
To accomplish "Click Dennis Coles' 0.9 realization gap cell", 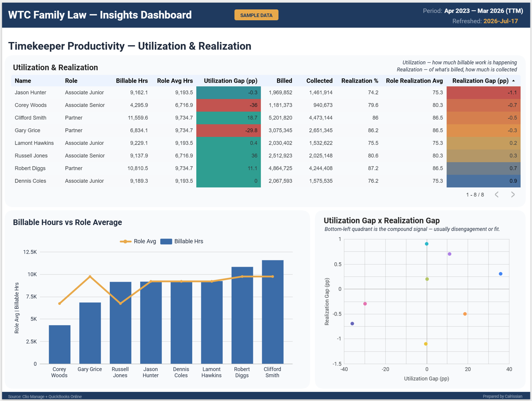I will [x=484, y=181].
